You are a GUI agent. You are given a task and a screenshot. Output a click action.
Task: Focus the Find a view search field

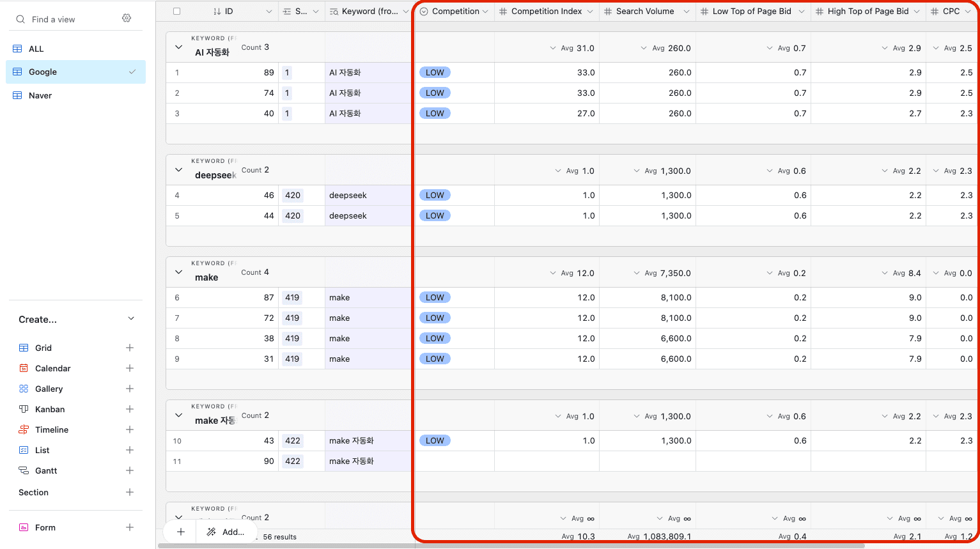click(x=64, y=19)
